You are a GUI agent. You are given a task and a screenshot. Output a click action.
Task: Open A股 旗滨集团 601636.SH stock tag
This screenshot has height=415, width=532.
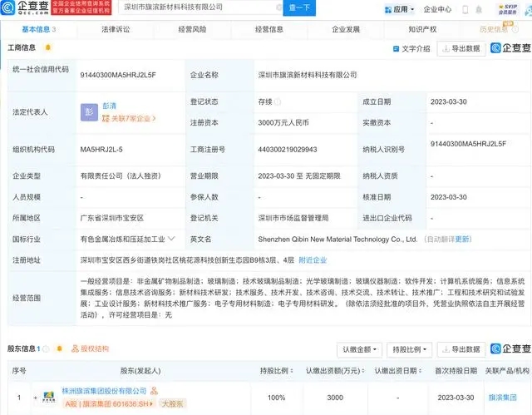point(109,404)
